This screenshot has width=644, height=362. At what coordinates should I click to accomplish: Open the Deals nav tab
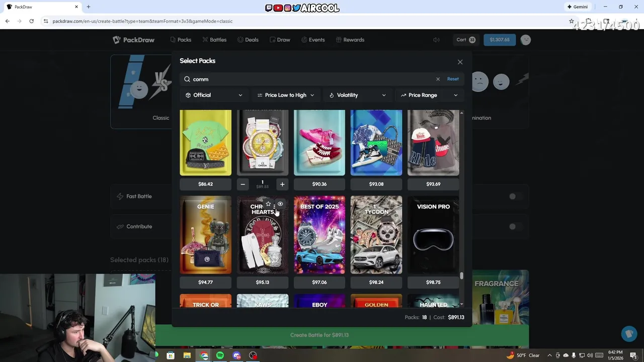pos(248,40)
